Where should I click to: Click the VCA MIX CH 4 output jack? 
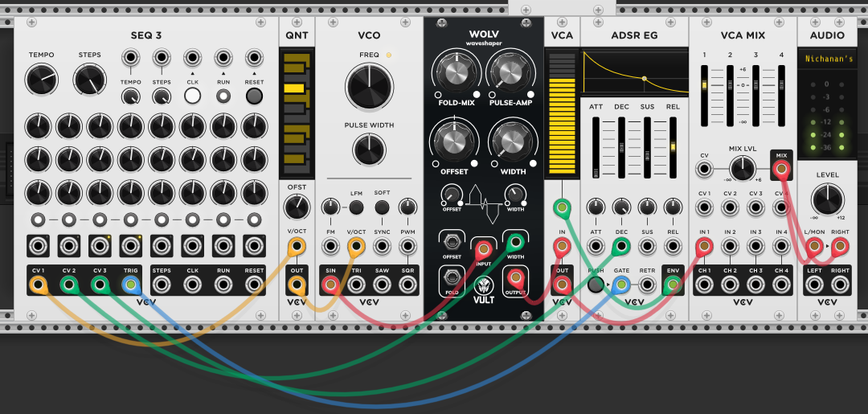[782, 285]
